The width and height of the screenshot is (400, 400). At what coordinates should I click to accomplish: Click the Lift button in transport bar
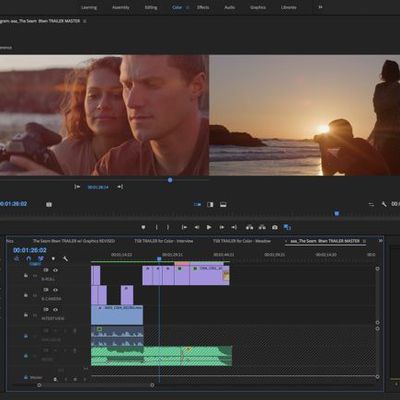tap(249, 227)
